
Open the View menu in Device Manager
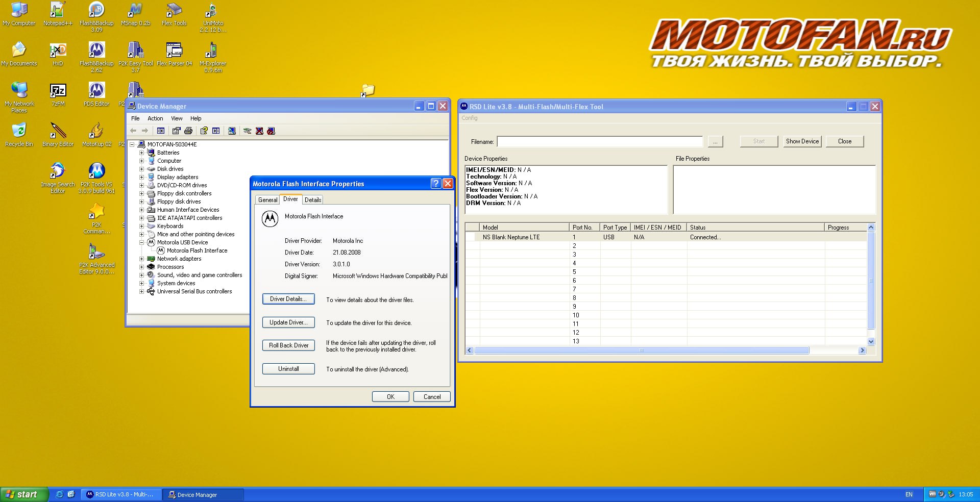coord(177,118)
